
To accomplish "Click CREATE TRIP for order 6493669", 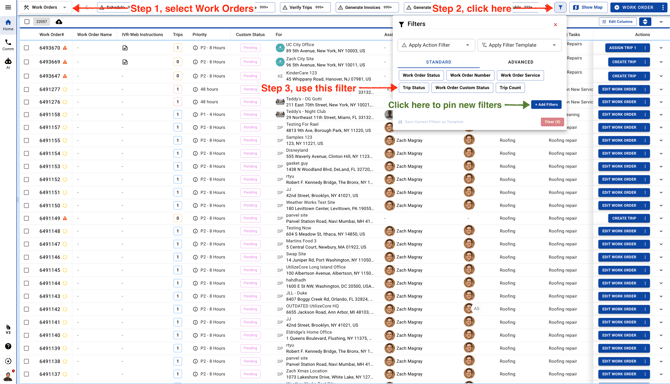I will click(x=624, y=62).
